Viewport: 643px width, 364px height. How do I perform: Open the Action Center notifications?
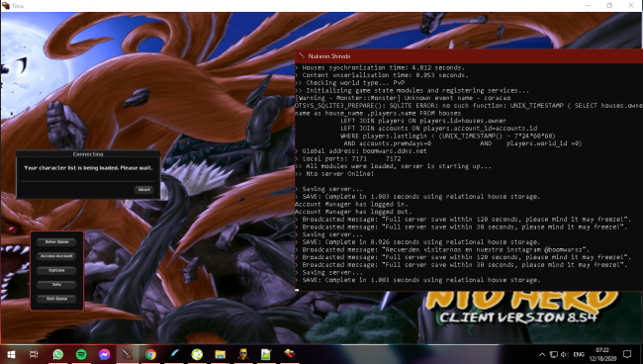click(627, 354)
